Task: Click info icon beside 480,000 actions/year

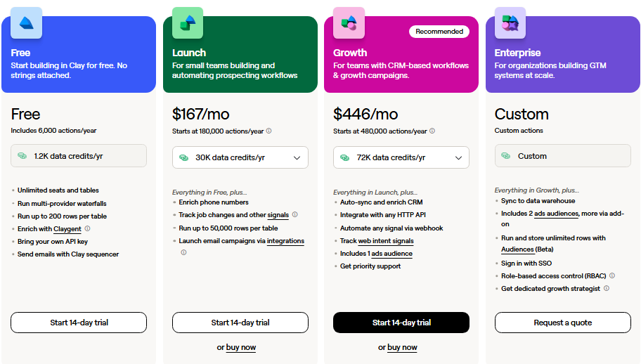Action: pyautogui.click(x=432, y=131)
